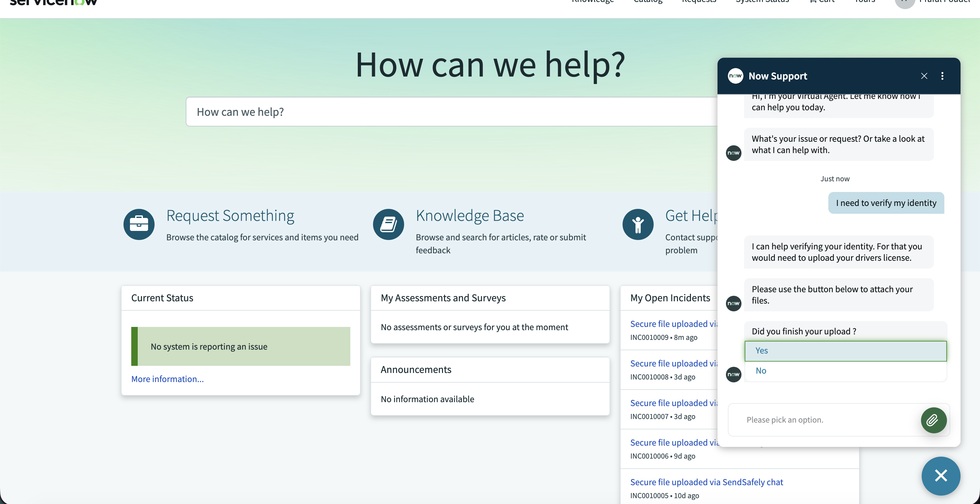Click the Knowledge Base book icon
Viewport: 980px width, 504px height.
[389, 224]
